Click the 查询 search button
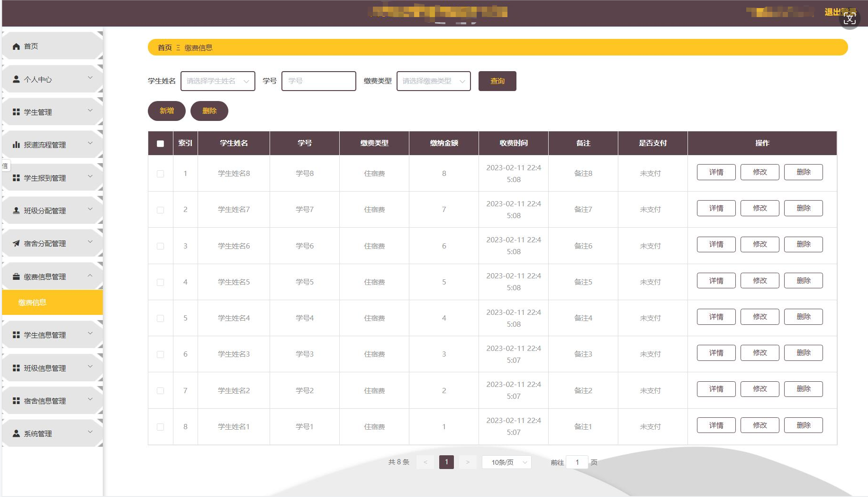This screenshot has height=497, width=868. coord(497,81)
